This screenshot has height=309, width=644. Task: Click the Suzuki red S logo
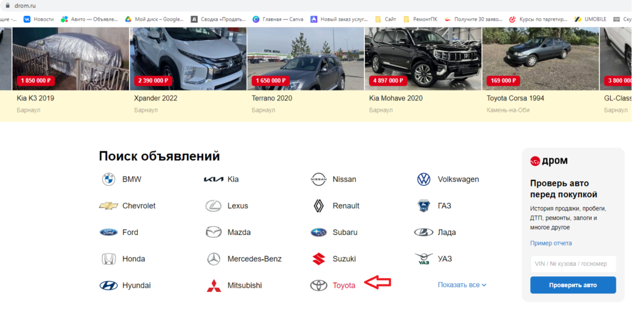[319, 259]
